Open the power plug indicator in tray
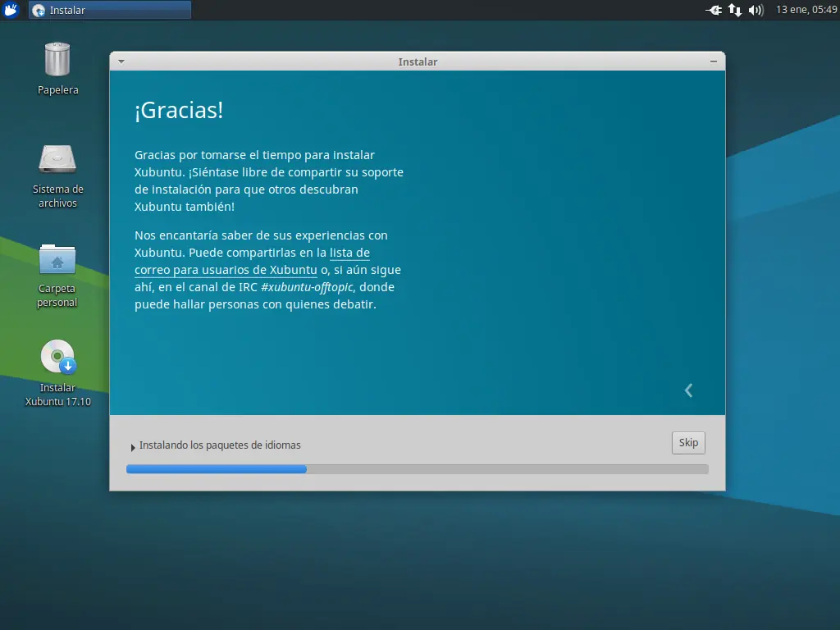Image resolution: width=840 pixels, height=630 pixels. click(x=714, y=10)
